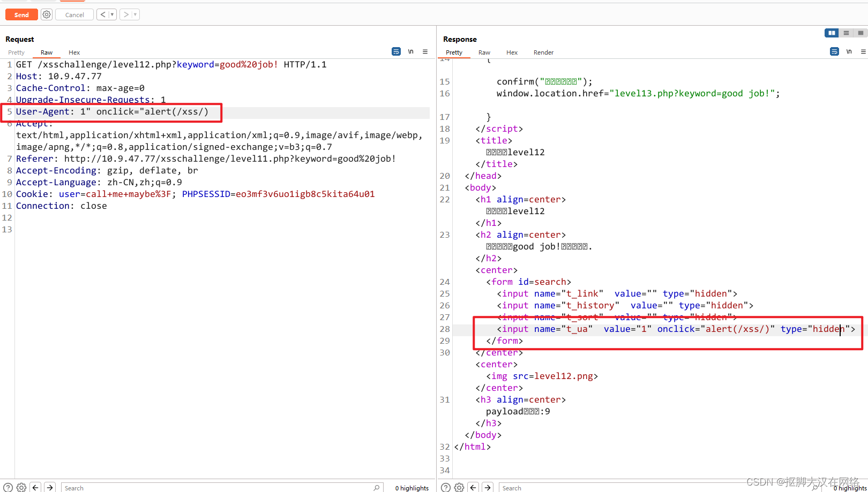
Task: Open help for the Response search bar
Action: [x=445, y=487]
